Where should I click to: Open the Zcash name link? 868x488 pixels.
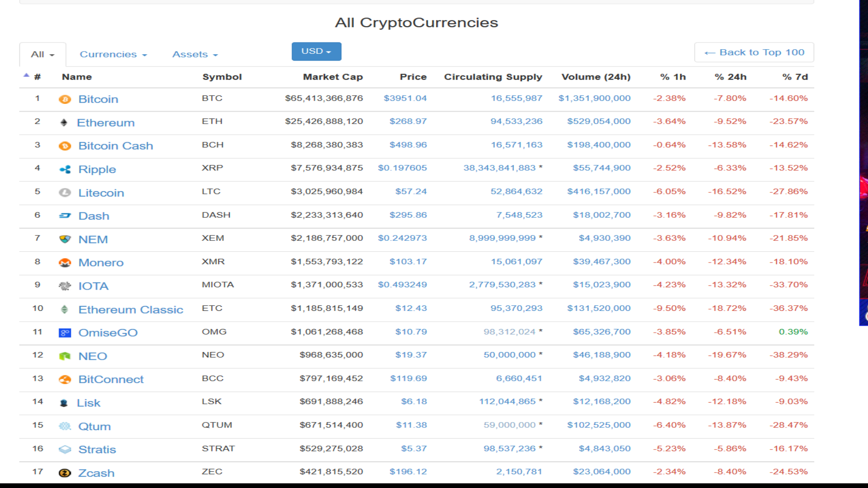(x=96, y=473)
